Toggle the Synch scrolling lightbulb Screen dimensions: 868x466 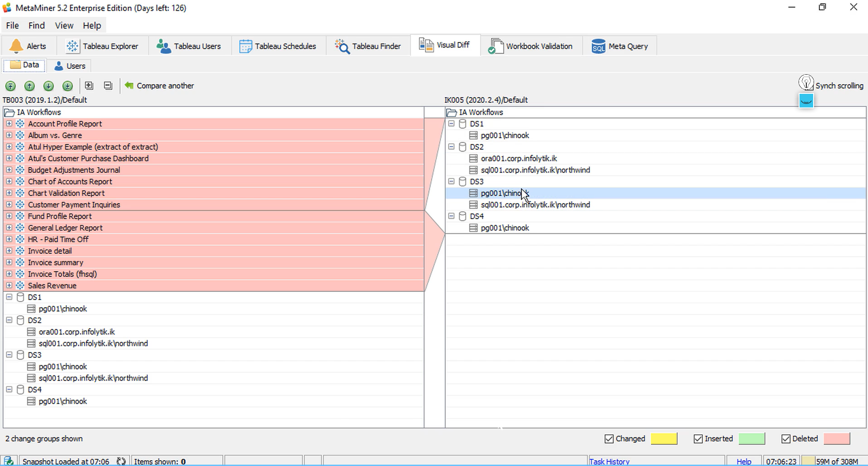click(x=806, y=83)
